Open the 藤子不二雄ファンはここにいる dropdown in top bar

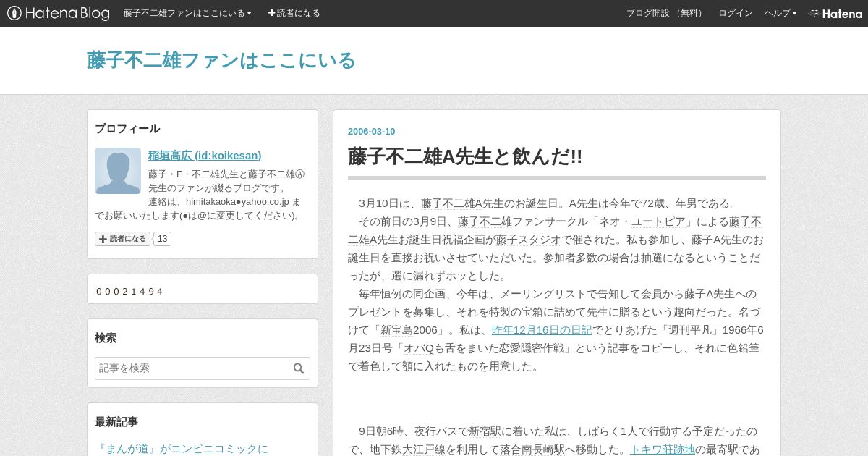pyautogui.click(x=187, y=13)
